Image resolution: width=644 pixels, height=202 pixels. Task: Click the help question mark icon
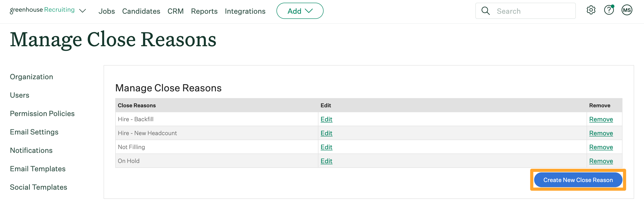coord(609,10)
